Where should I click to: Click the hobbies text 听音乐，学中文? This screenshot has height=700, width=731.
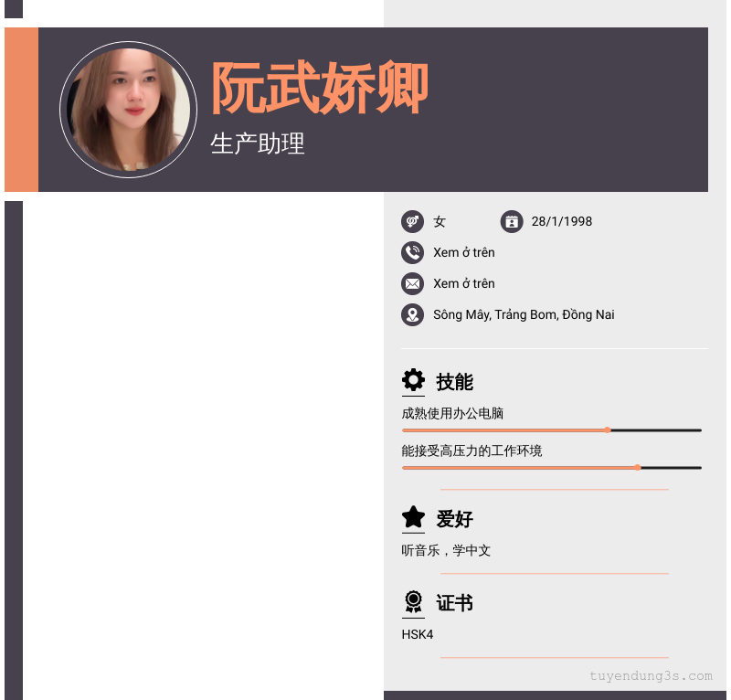pyautogui.click(x=446, y=550)
